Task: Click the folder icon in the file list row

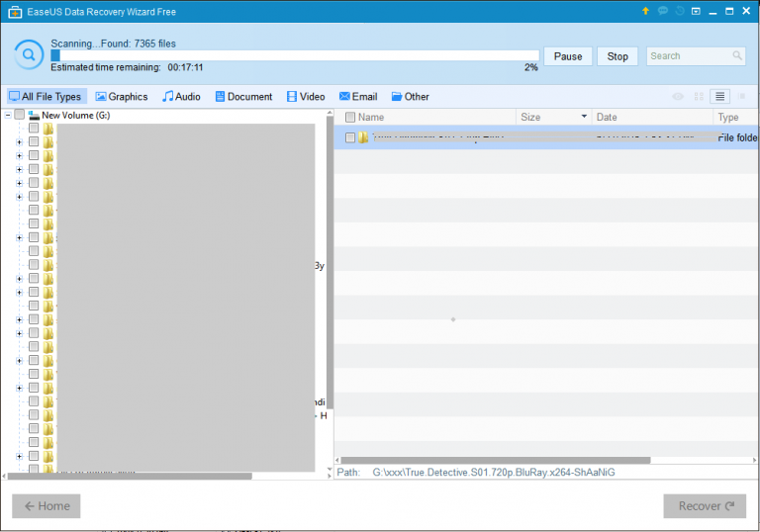Action: tap(363, 137)
